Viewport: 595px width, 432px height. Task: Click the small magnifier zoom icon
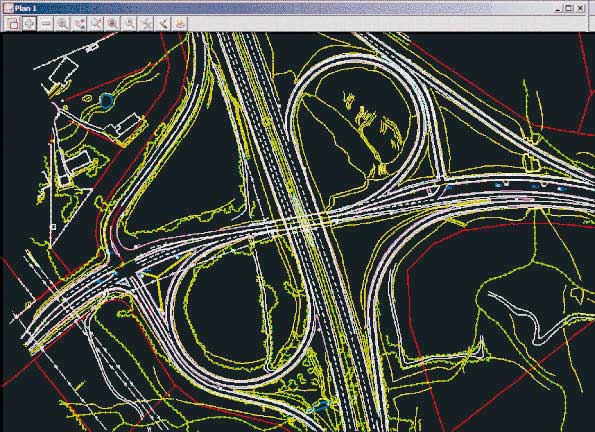coord(129,24)
